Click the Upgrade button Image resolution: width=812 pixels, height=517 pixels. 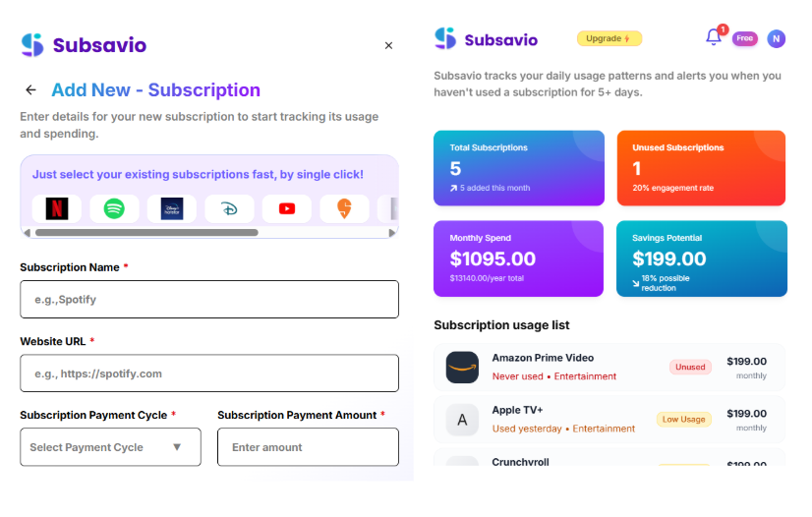point(609,38)
